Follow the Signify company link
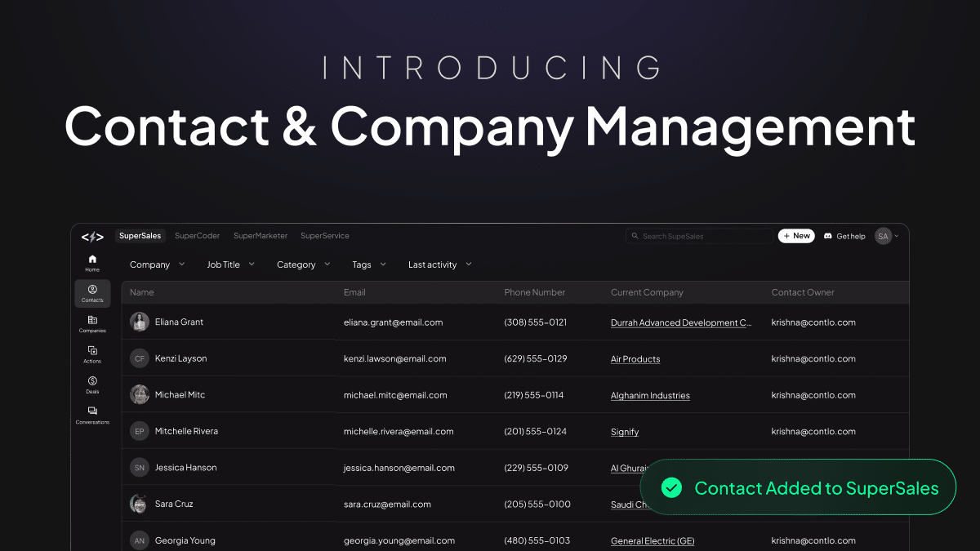Image resolution: width=980 pixels, height=551 pixels. pyautogui.click(x=624, y=431)
